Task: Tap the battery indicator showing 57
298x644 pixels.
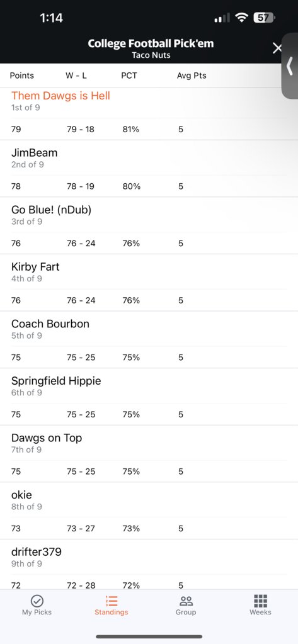Action: click(265, 18)
